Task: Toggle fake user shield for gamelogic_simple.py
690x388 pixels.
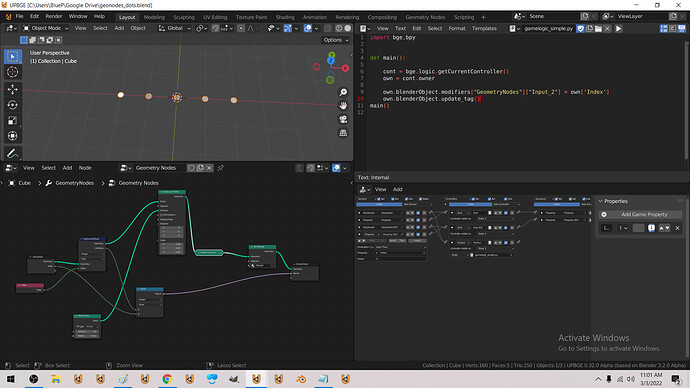Action: tap(581, 28)
